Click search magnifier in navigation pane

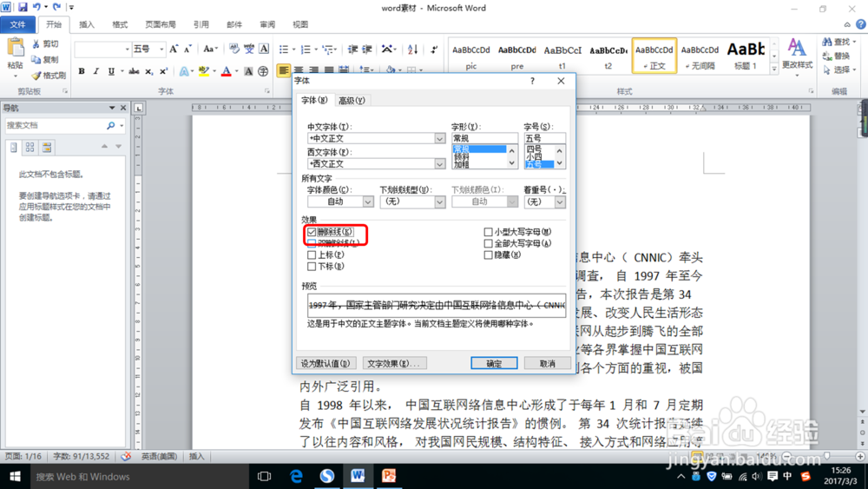(x=110, y=126)
